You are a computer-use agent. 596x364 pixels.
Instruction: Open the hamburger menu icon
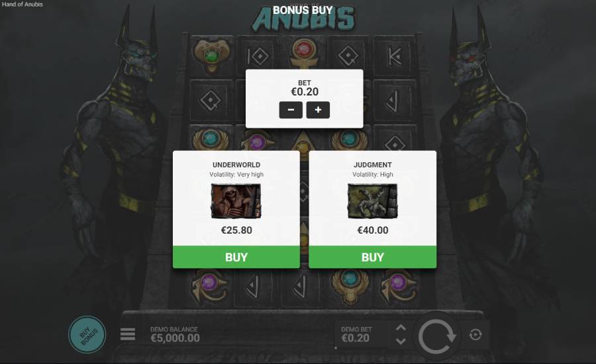(128, 334)
